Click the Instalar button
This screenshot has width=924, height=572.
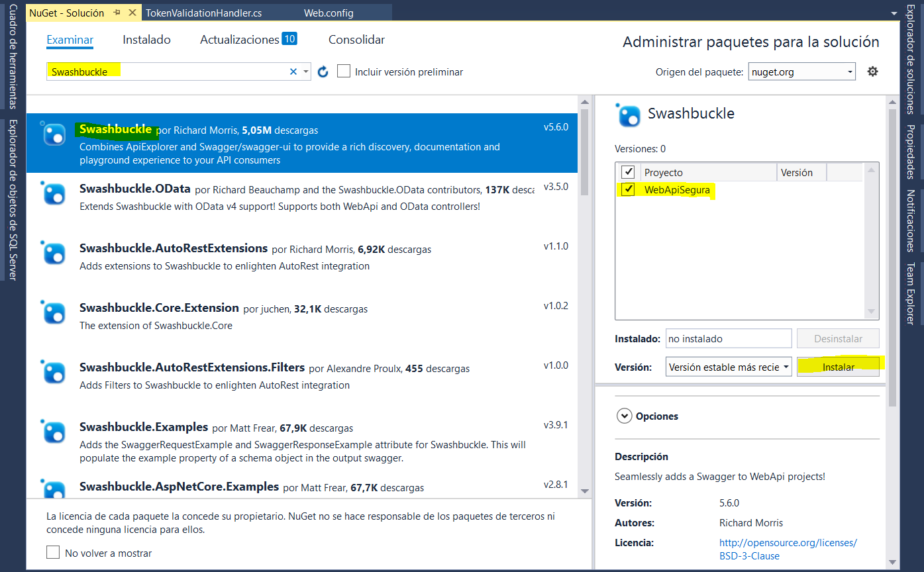pos(838,367)
